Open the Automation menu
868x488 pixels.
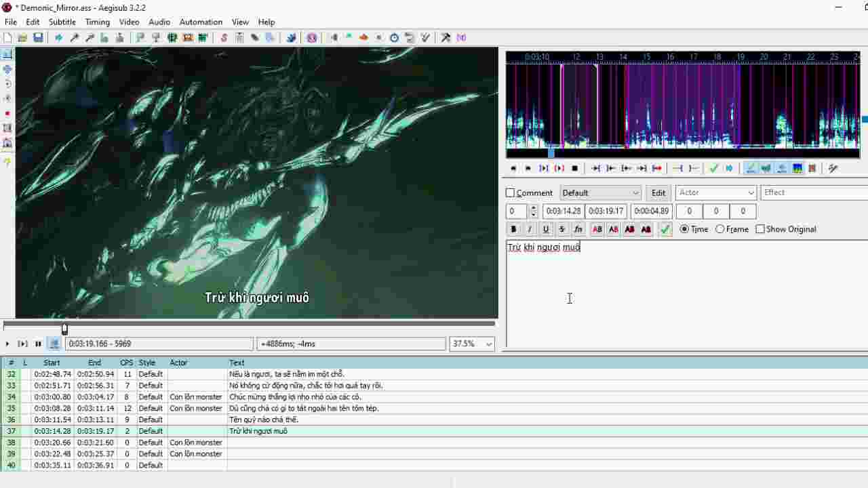[x=201, y=22]
